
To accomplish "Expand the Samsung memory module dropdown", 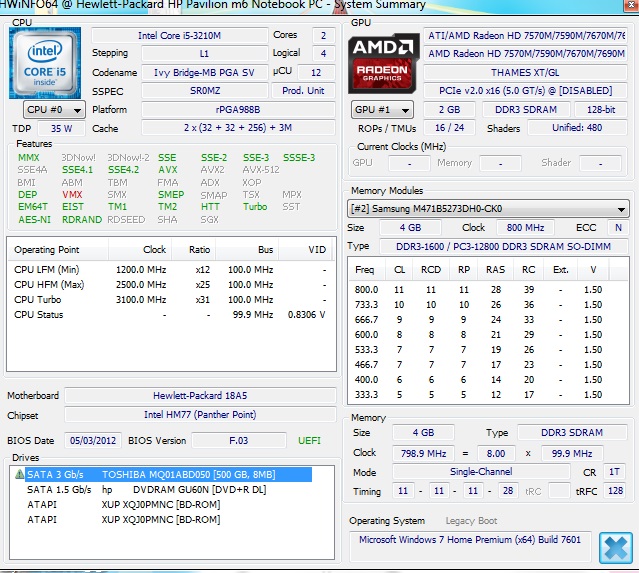I will (488, 209).
